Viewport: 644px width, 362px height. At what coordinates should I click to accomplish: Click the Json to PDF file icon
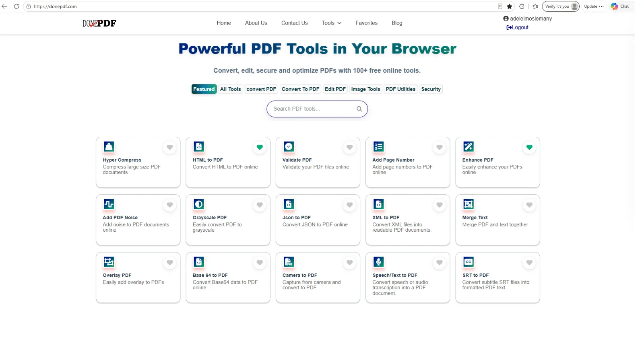pos(289,204)
